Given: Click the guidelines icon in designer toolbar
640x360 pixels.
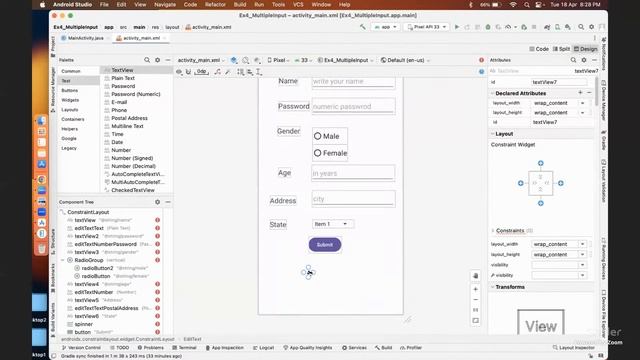Looking at the screenshot, I should pos(259,72).
